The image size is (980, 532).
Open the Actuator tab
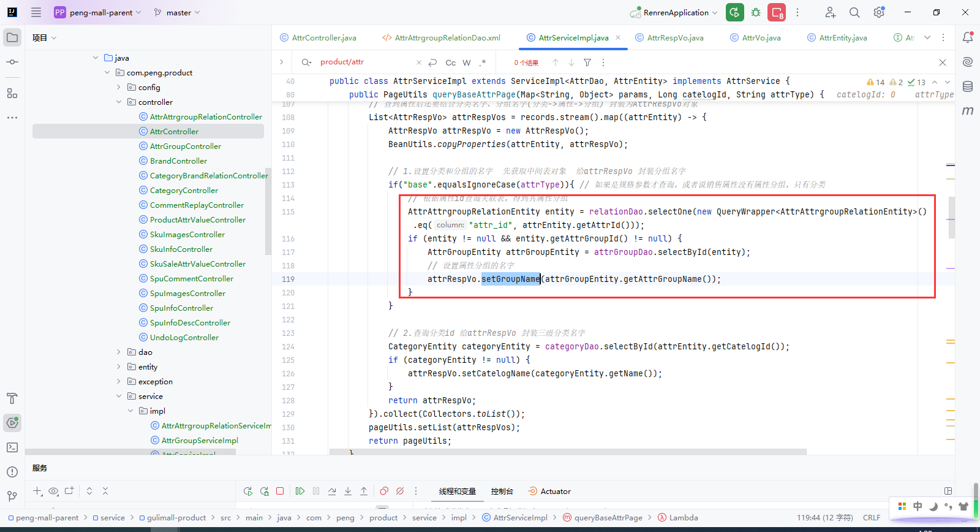(x=549, y=492)
